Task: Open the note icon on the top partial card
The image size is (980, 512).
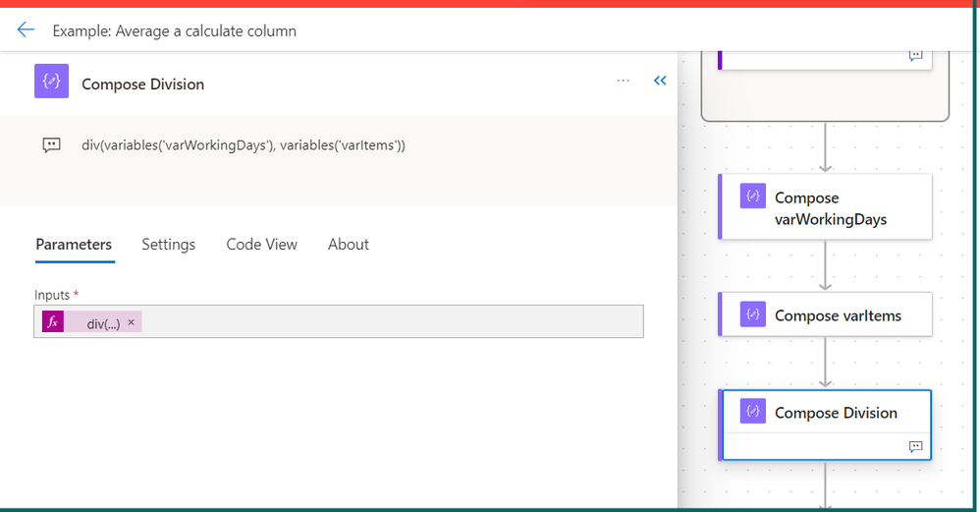Action: point(915,56)
